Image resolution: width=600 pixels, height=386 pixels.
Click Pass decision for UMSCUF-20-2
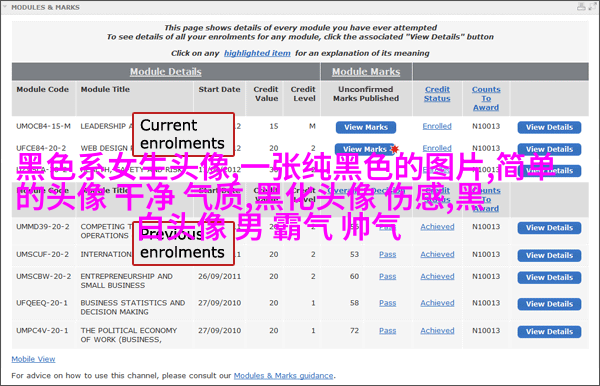click(388, 254)
